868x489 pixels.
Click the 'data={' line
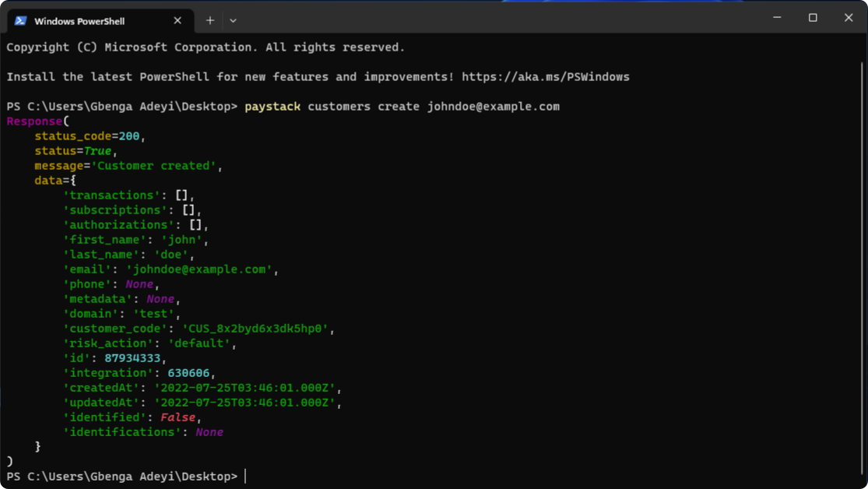click(54, 181)
